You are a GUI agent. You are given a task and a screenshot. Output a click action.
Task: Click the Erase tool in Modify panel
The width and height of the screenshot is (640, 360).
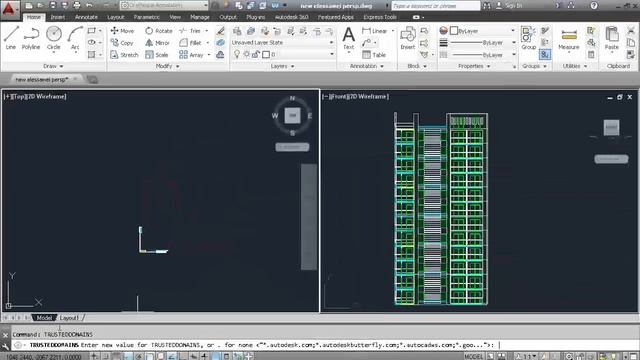pos(220,31)
